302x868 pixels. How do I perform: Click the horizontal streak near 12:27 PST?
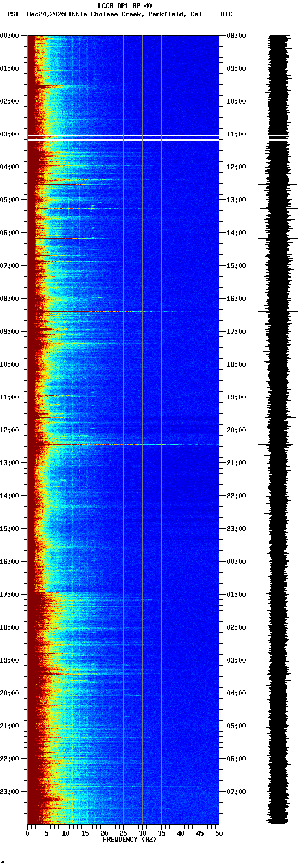[x=123, y=444]
